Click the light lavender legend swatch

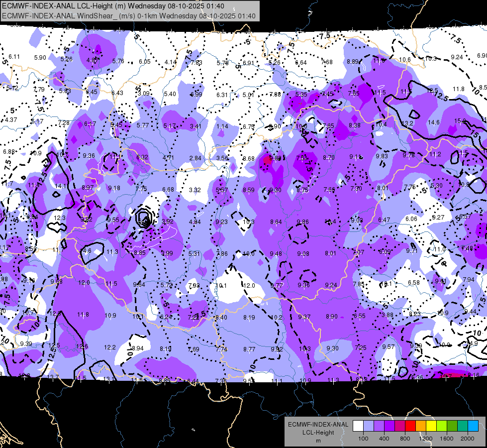coord(369,426)
